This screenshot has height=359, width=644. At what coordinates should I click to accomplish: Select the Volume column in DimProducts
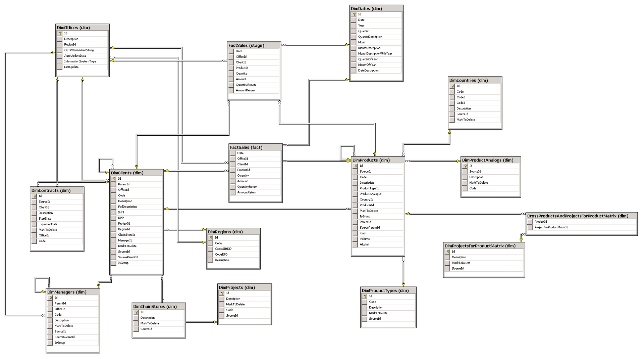pos(378,239)
